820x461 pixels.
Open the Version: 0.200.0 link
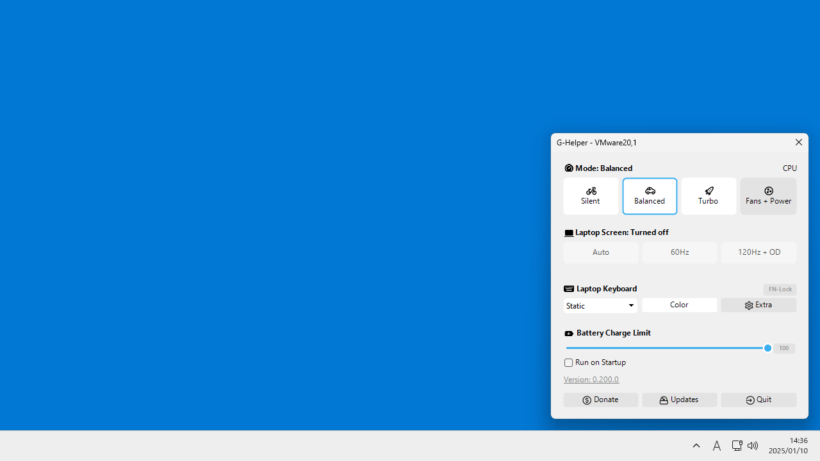pos(591,379)
